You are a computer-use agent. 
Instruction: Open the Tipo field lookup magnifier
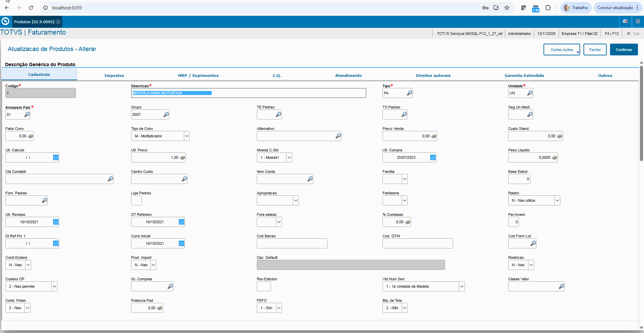pyautogui.click(x=409, y=93)
